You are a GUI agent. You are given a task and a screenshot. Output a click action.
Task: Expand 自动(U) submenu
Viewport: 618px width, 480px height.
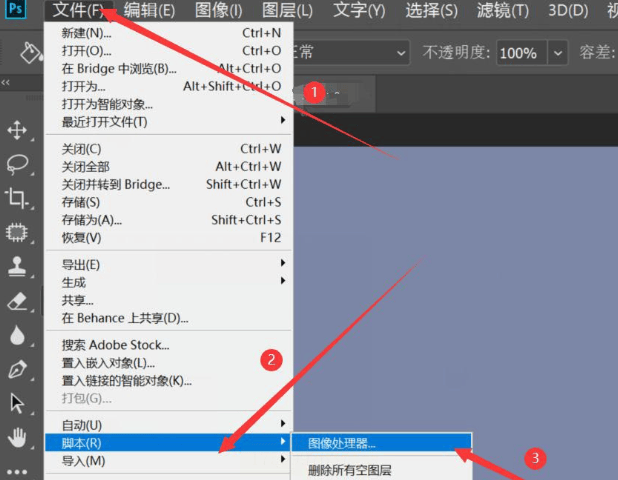pyautogui.click(x=169, y=425)
